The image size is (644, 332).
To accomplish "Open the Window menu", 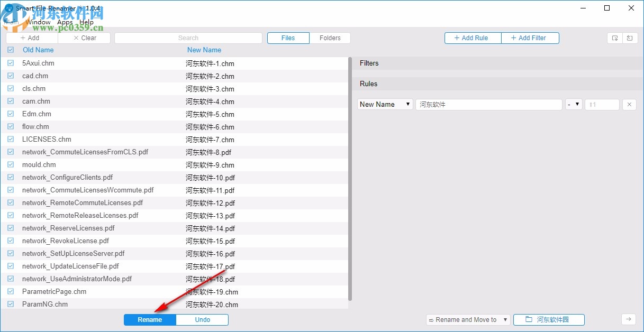I will pyautogui.click(x=39, y=22).
